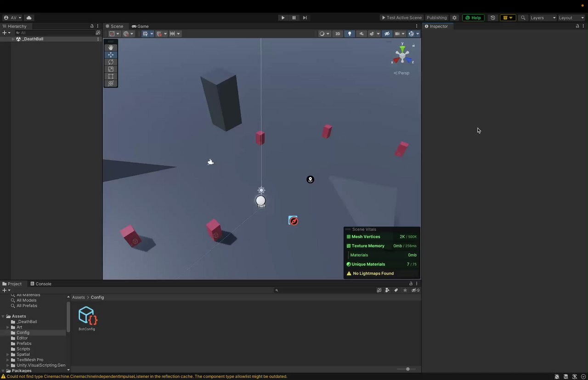
Task: Open the scene camera settings dropdown
Action: point(399,34)
